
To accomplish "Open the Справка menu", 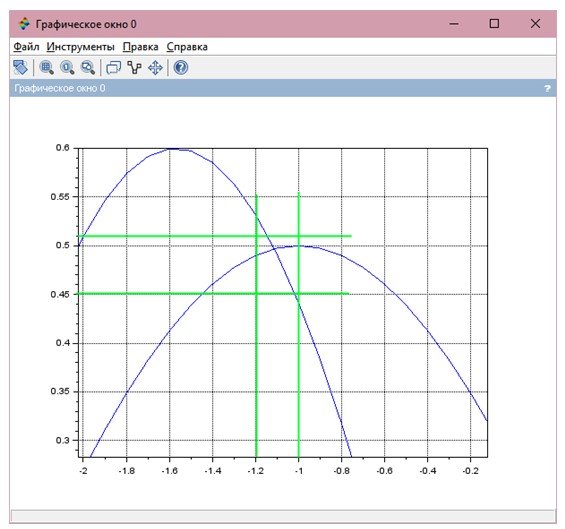I will tap(187, 47).
